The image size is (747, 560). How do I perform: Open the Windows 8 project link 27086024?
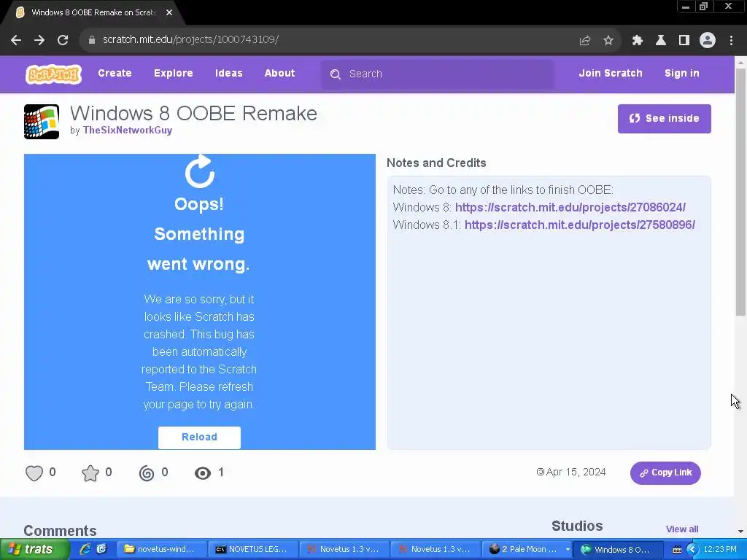570,208
